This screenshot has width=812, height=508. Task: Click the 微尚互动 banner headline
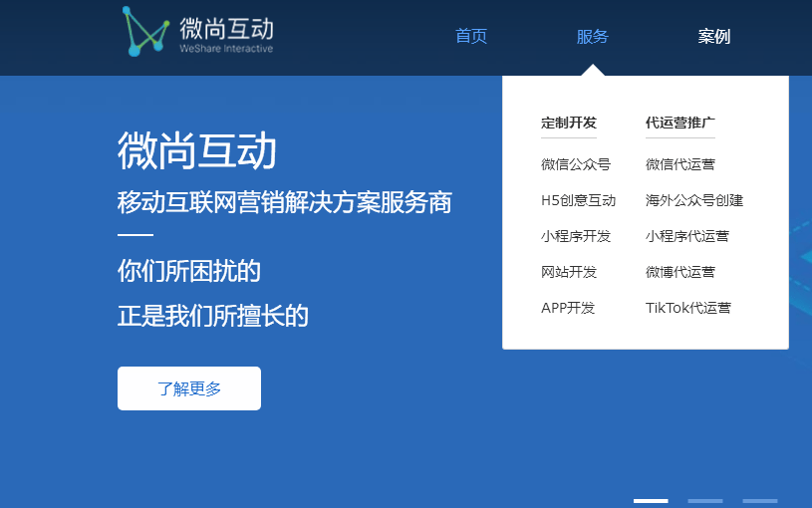coord(197,150)
